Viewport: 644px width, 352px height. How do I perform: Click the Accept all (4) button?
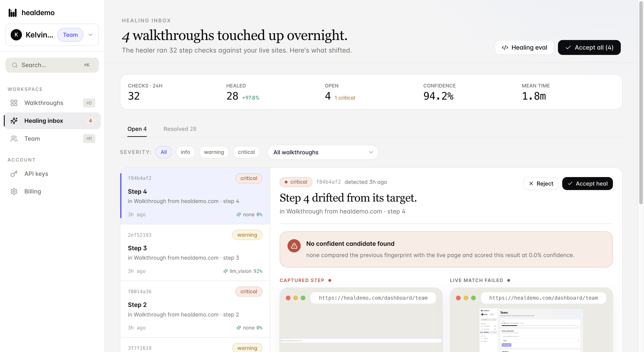589,47
